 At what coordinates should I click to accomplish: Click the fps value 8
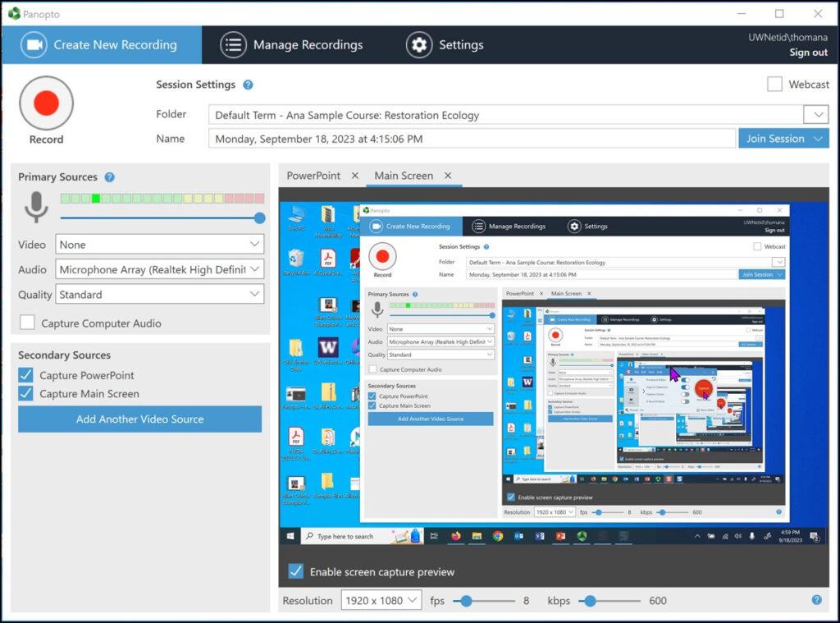526,601
